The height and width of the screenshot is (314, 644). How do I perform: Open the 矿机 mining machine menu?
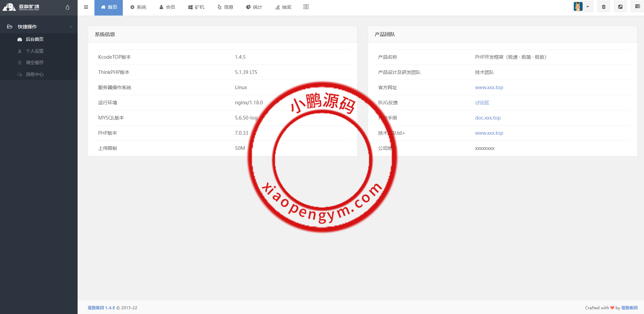coord(196,7)
